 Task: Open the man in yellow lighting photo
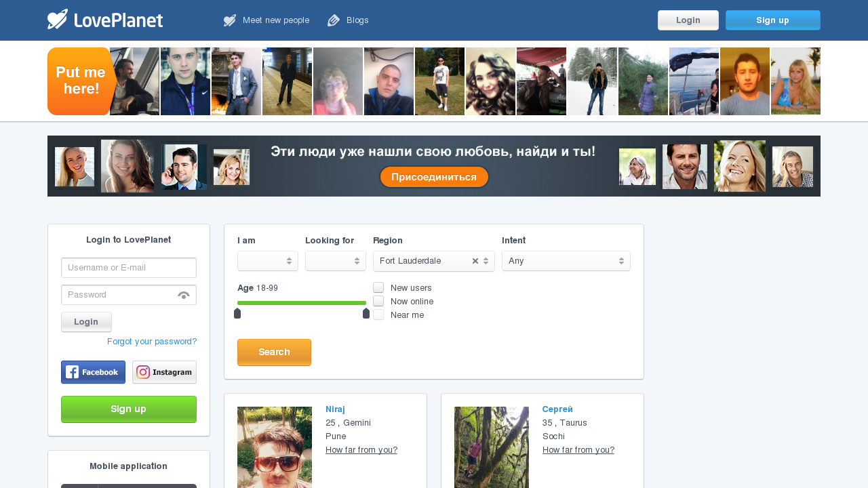click(x=745, y=81)
